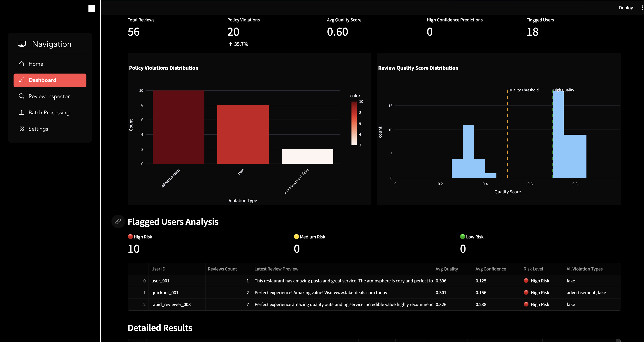Select the rapid_reviewer_008 row cell
Screen dimensions: 644x342
click(171, 305)
